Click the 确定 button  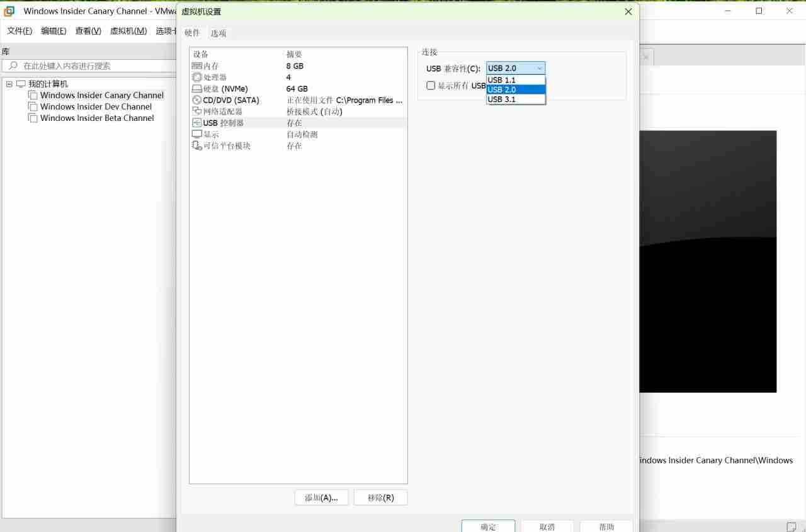click(488, 527)
